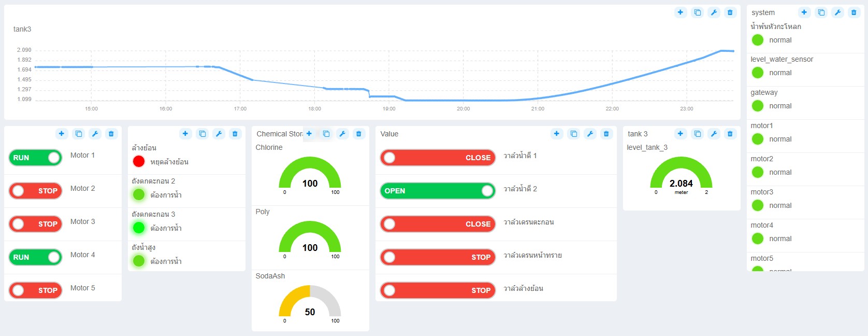868x336 pixels.
Task: Toggle Motor 1 RUN switch off
Action: click(x=35, y=158)
